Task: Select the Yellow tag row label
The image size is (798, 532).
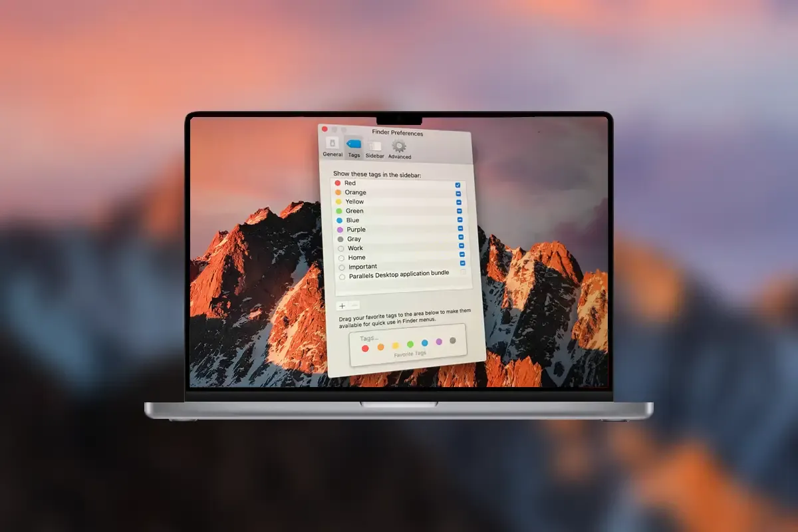Action: pyautogui.click(x=354, y=201)
